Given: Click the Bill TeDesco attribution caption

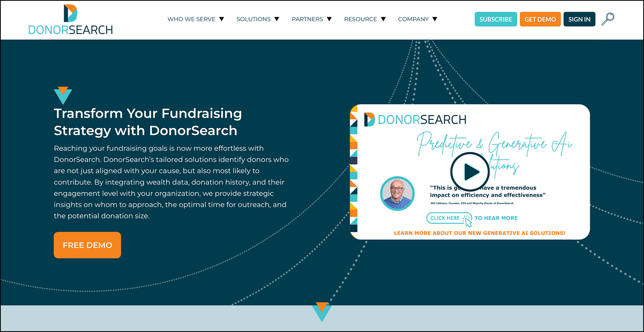Looking at the screenshot, I should (x=472, y=203).
